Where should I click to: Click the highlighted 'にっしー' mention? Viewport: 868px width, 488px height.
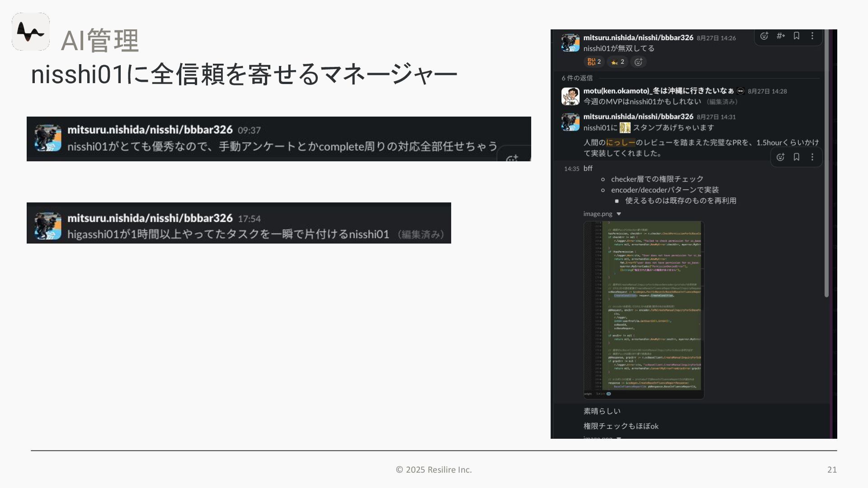(x=620, y=143)
